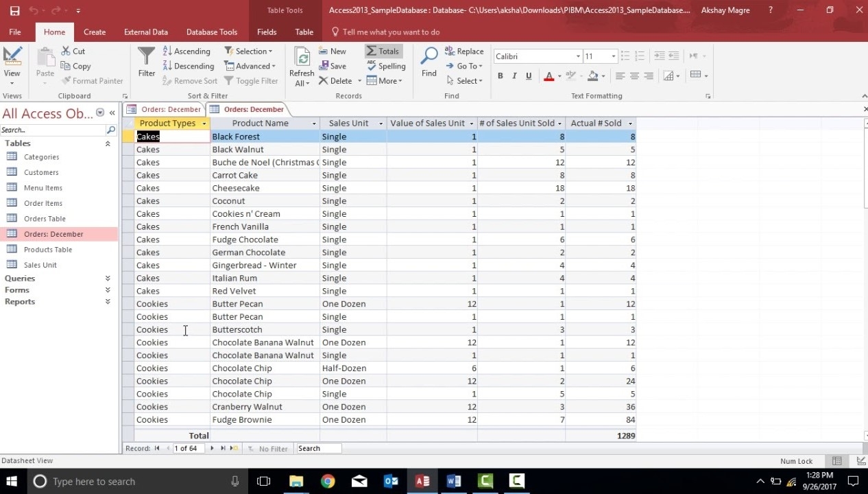
Task: Click the Spelling check icon
Action: point(387,66)
